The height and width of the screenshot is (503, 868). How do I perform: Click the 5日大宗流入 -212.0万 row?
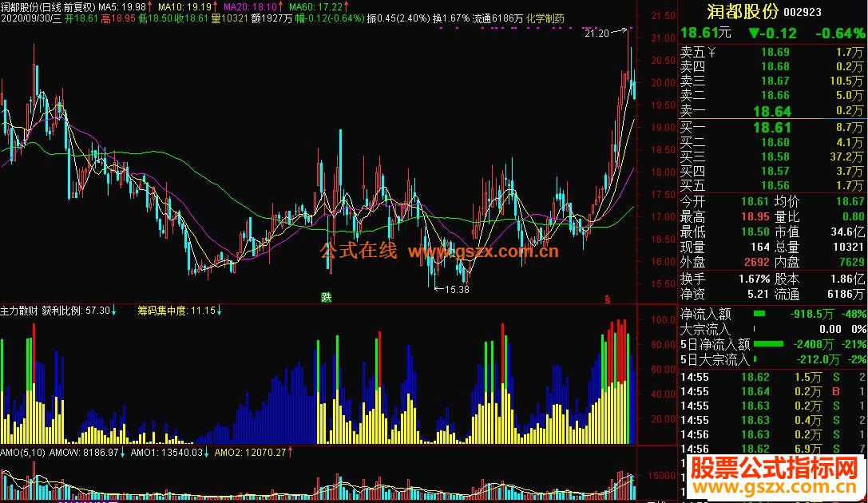tap(773, 359)
